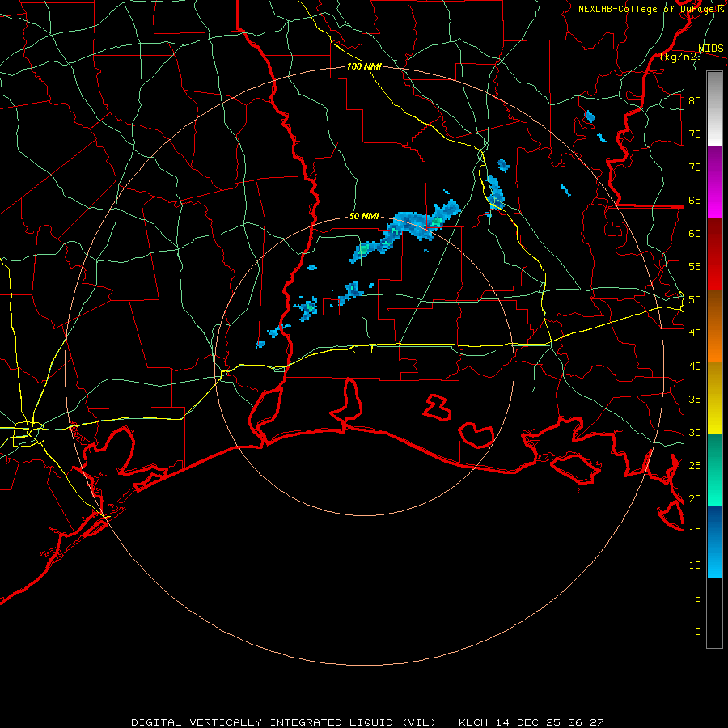Click the DIGITAL VERTICALLY INTEGRATED LIQUID (VIL) title
728x728 pixels.
tap(284, 722)
